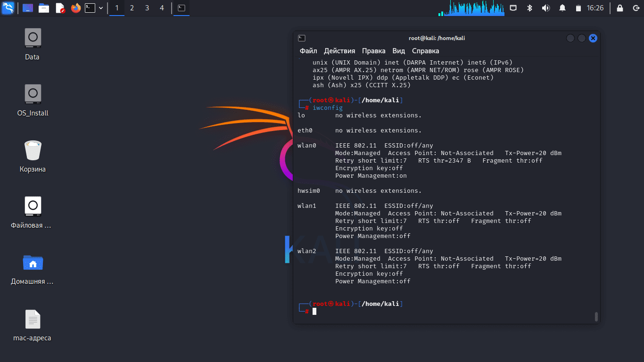Viewport: 644px width, 362px height.
Task: Select the Файловая система desktop icon
Action: 33,213
